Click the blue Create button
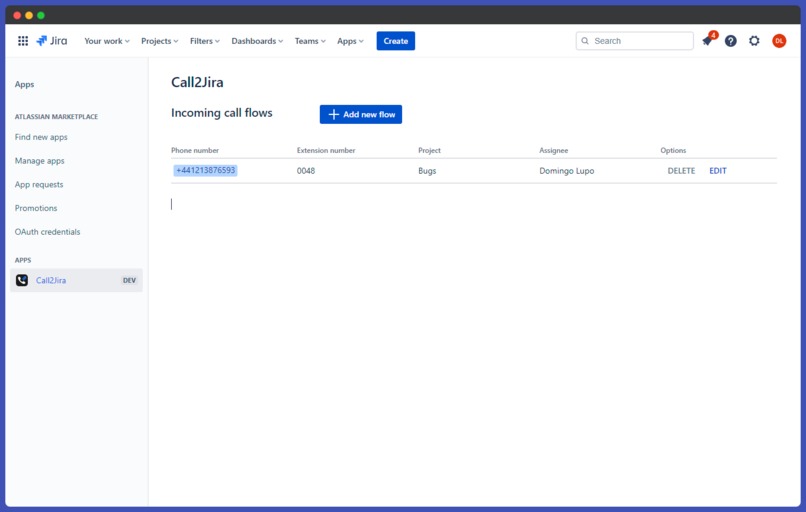806x512 pixels. [395, 41]
